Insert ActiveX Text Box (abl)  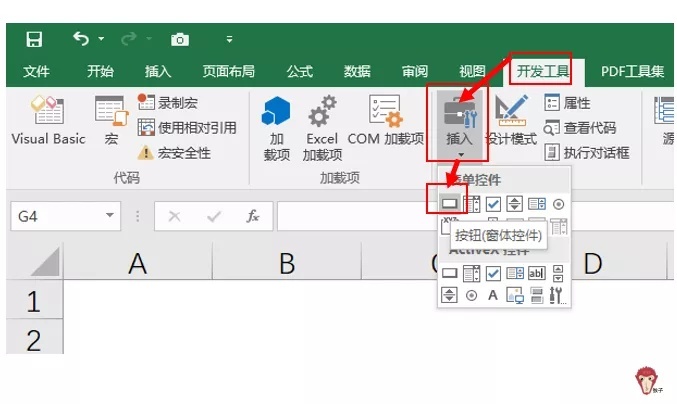(x=537, y=273)
